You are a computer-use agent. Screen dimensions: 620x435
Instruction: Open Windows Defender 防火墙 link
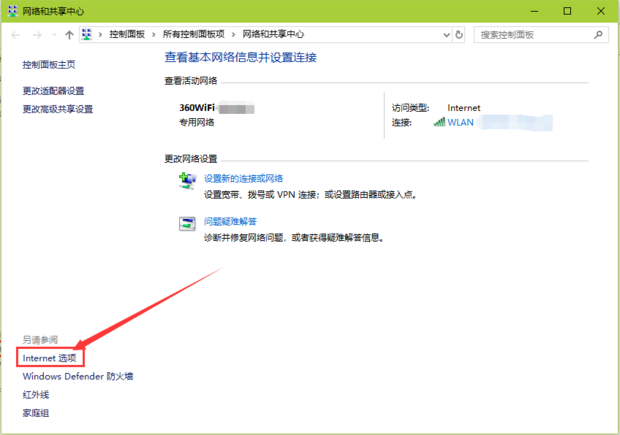click(78, 376)
